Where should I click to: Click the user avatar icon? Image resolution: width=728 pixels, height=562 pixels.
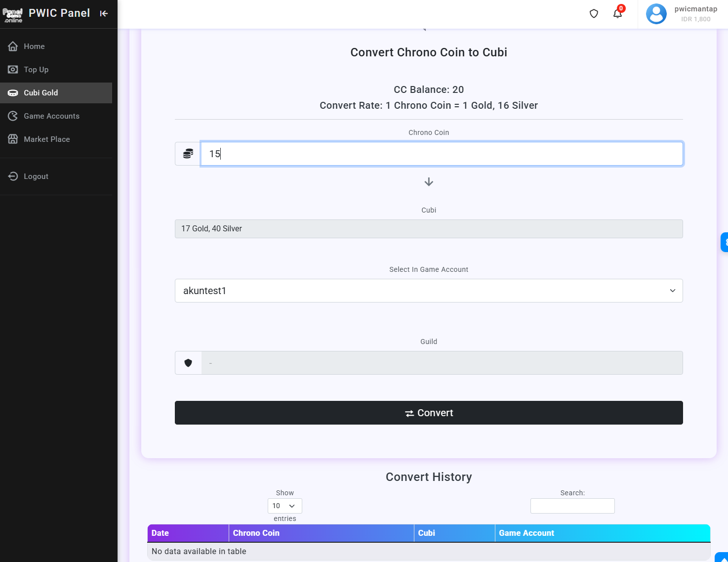656,14
